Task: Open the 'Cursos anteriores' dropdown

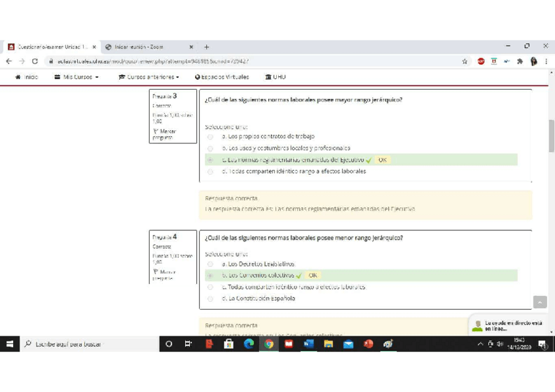Action: pyautogui.click(x=149, y=77)
